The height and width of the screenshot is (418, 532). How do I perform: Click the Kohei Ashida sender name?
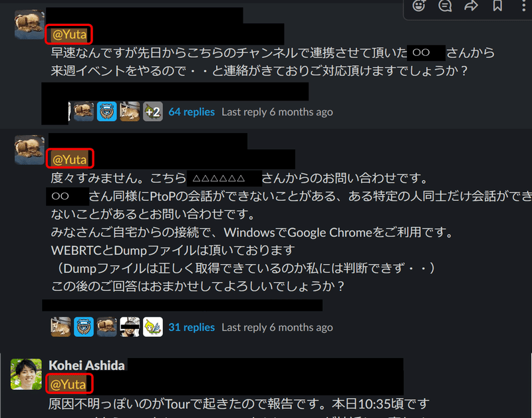pyautogui.click(x=87, y=365)
